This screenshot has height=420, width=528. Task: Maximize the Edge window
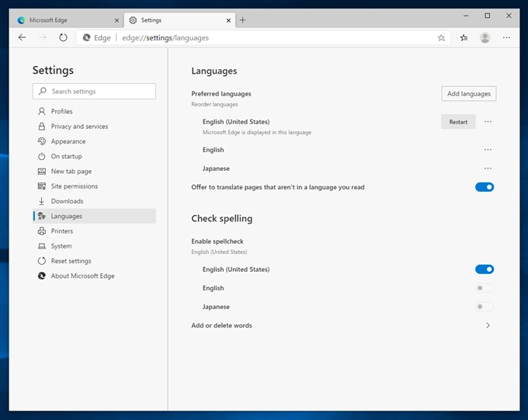(x=488, y=16)
